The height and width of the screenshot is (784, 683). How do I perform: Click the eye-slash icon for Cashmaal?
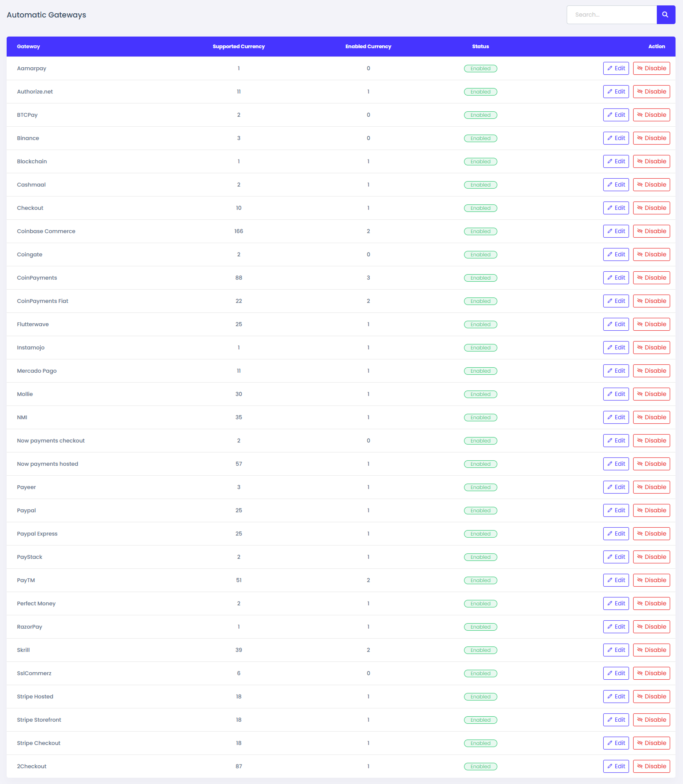(x=640, y=184)
